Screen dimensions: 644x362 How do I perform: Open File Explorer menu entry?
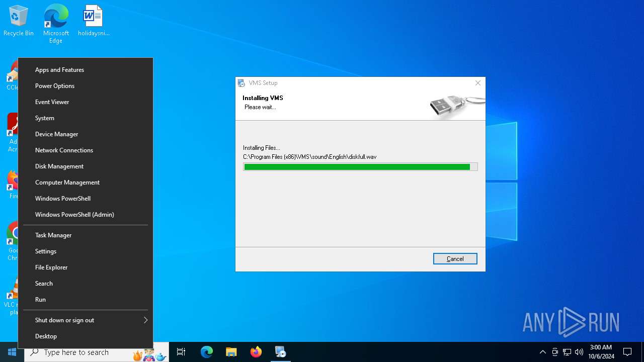[86, 267]
